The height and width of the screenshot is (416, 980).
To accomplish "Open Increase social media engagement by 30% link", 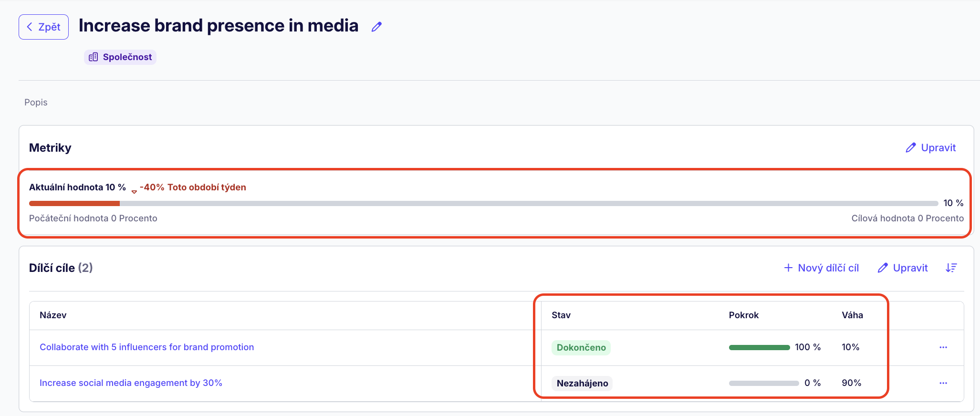I will (131, 383).
